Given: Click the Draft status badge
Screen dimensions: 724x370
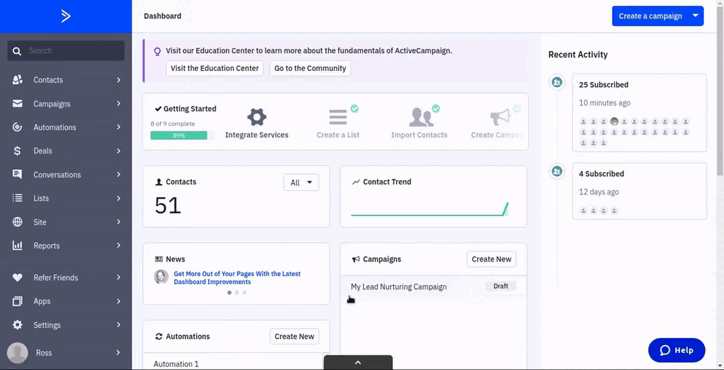Looking at the screenshot, I should pos(501,286).
